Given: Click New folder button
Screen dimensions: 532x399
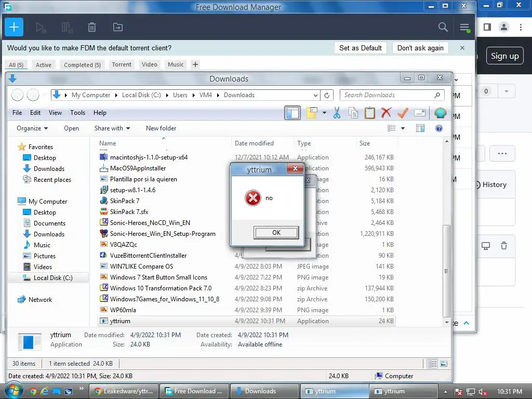Looking at the screenshot, I should pyautogui.click(x=161, y=128).
